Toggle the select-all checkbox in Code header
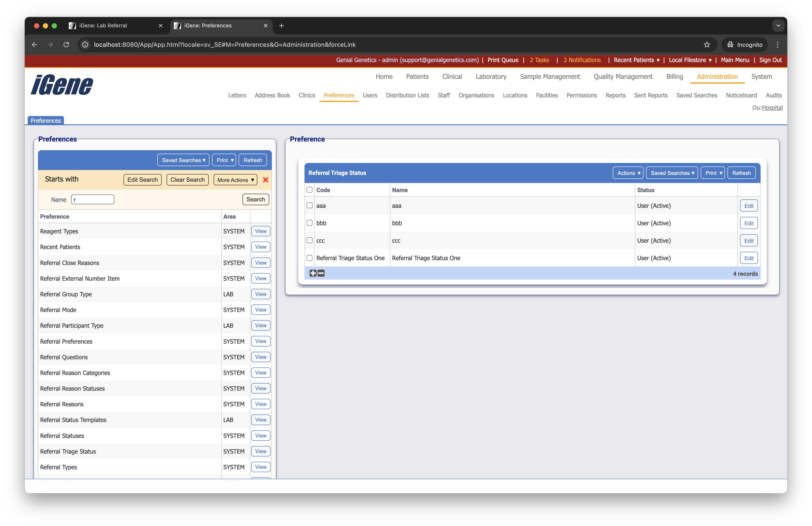Image resolution: width=812 pixels, height=526 pixels. (309, 190)
